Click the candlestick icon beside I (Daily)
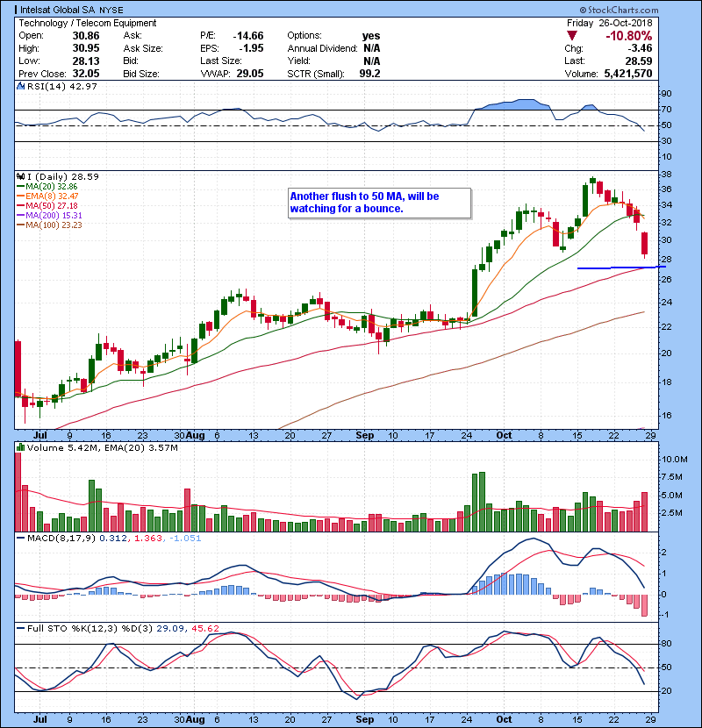This screenshot has height=728, width=702. (x=20, y=176)
